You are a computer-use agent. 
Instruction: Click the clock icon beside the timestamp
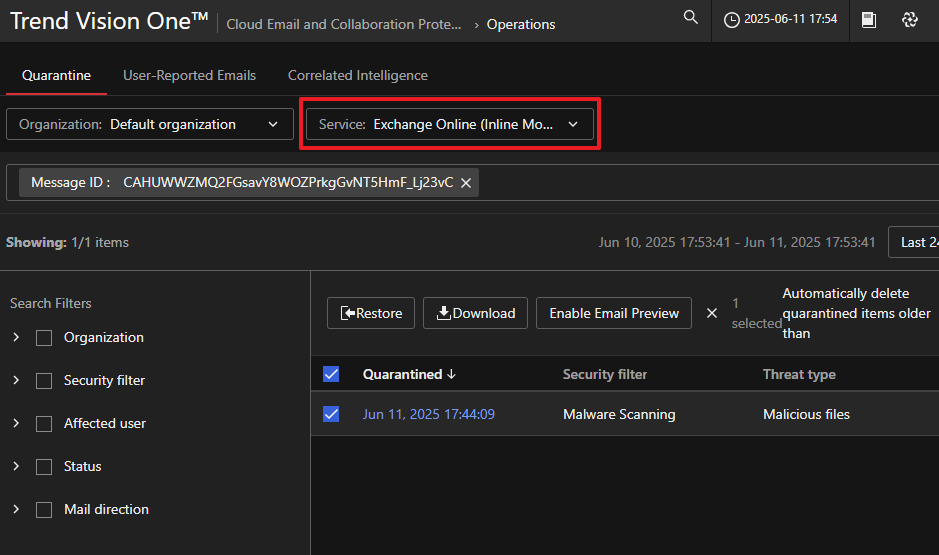(x=732, y=20)
